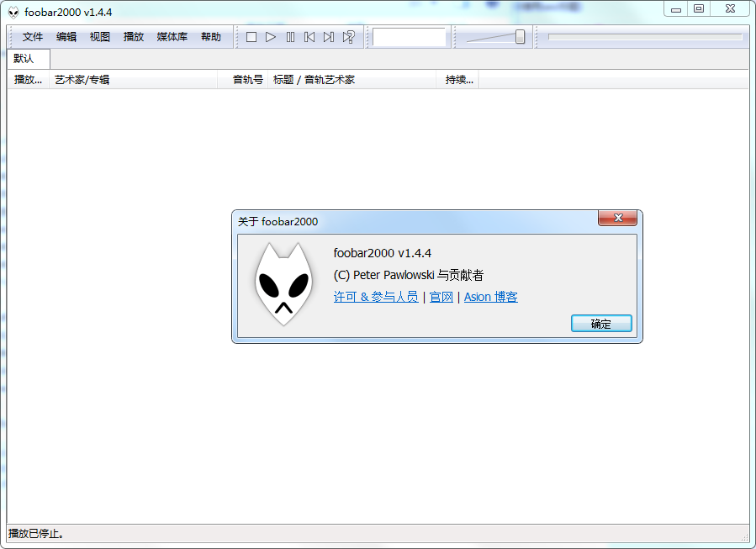Open the 官网 link
Screen dimensions: 756x549
click(441, 297)
